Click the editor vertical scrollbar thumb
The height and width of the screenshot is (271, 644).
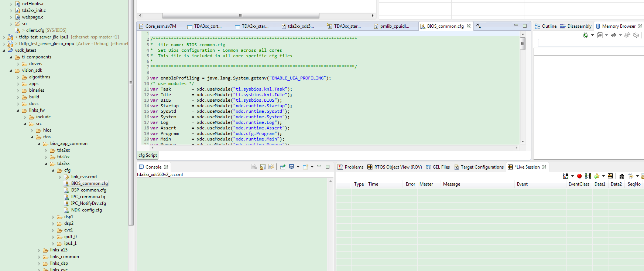click(x=523, y=43)
